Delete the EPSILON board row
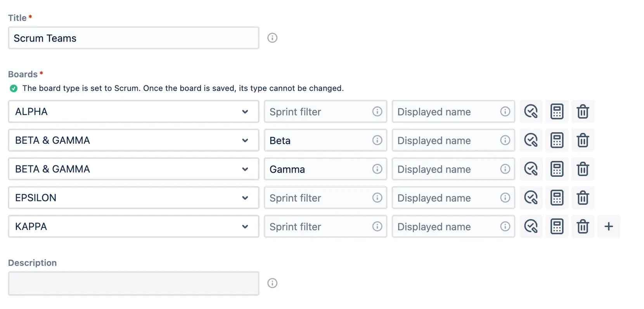 pyautogui.click(x=583, y=198)
